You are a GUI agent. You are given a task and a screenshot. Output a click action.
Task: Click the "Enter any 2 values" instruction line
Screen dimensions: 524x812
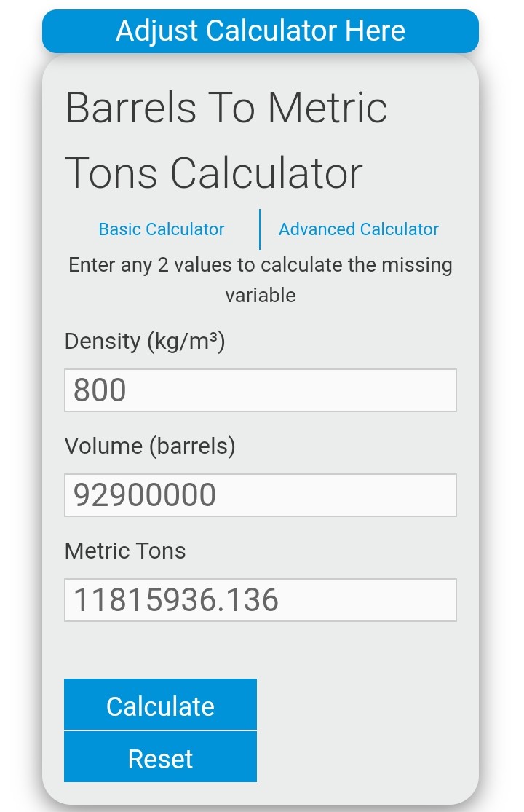(x=261, y=264)
